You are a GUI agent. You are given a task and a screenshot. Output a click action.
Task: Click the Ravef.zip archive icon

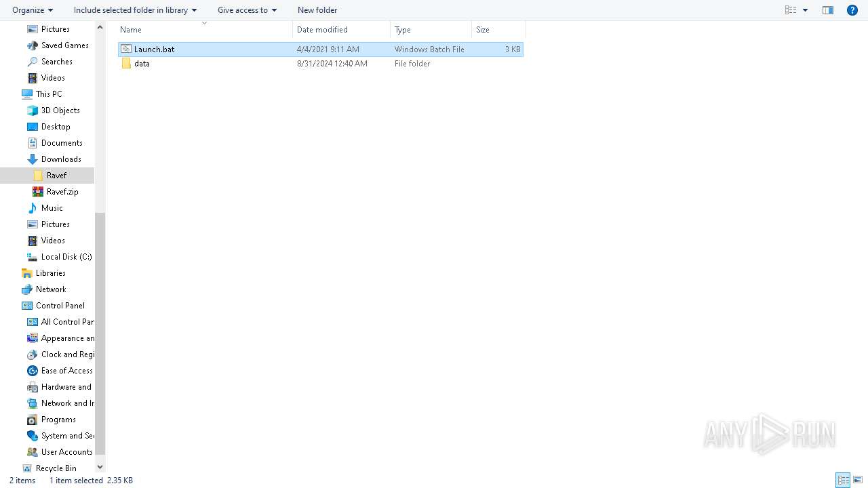(x=37, y=192)
